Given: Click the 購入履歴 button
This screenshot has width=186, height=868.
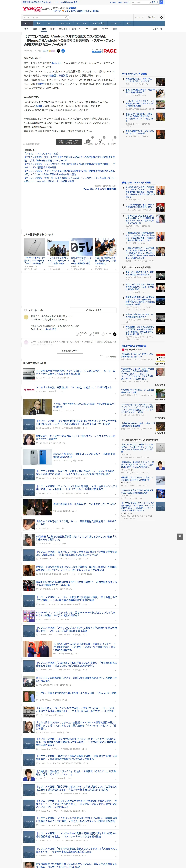Looking at the screenshot, I should (x=152, y=18).
